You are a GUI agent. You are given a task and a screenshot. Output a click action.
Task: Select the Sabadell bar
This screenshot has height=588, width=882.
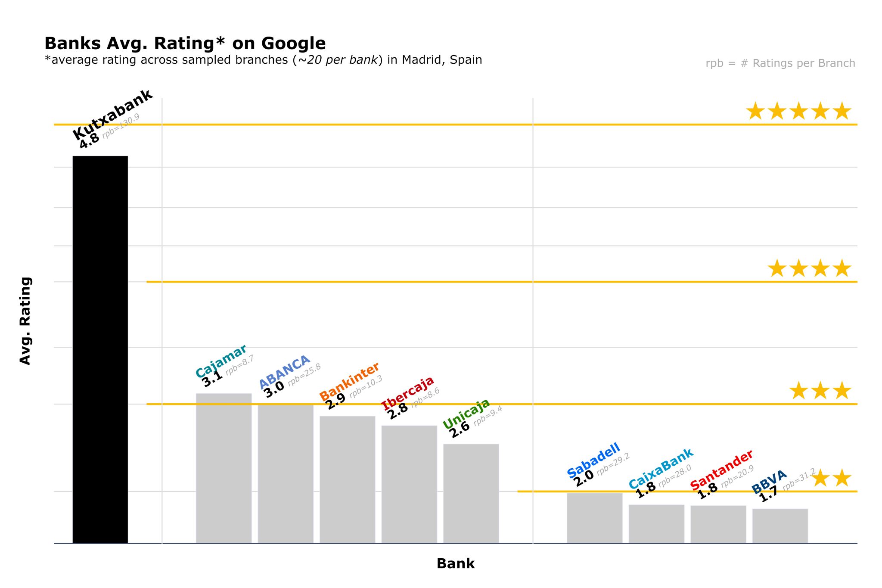[594, 518]
